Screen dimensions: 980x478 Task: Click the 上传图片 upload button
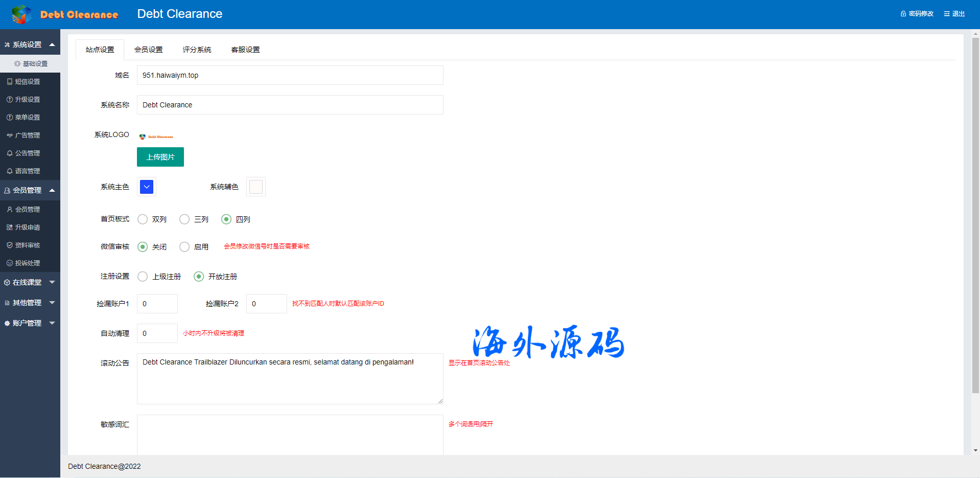[160, 157]
